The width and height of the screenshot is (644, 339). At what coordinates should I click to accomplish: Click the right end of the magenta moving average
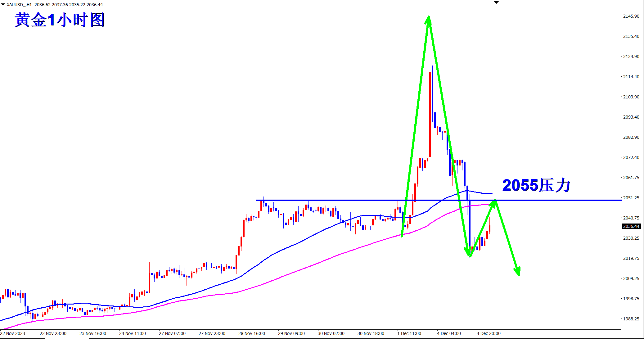489,205
